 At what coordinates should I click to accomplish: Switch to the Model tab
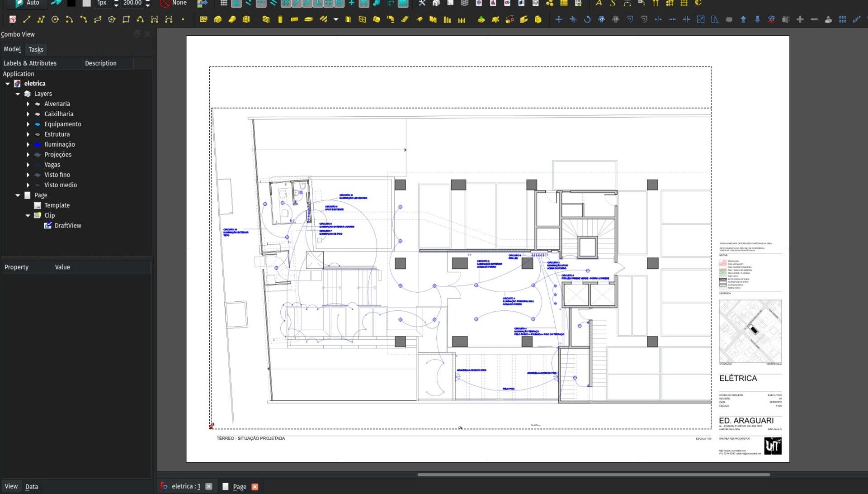click(11, 49)
